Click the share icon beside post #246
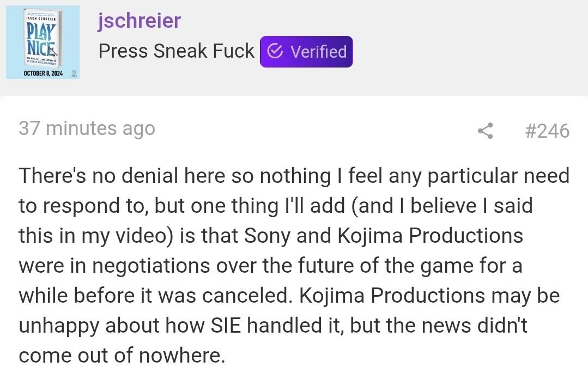The image size is (588, 392). [486, 131]
